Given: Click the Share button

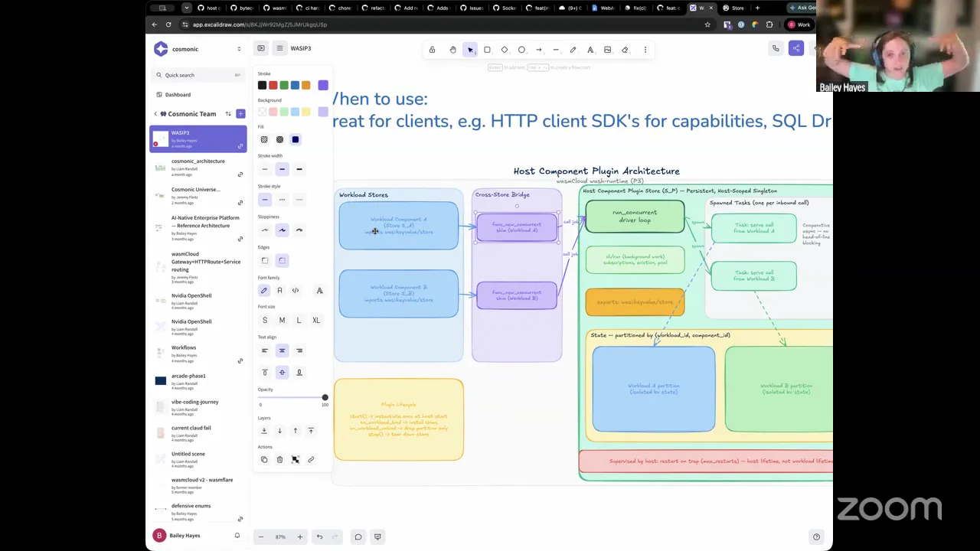Looking at the screenshot, I should click(796, 49).
